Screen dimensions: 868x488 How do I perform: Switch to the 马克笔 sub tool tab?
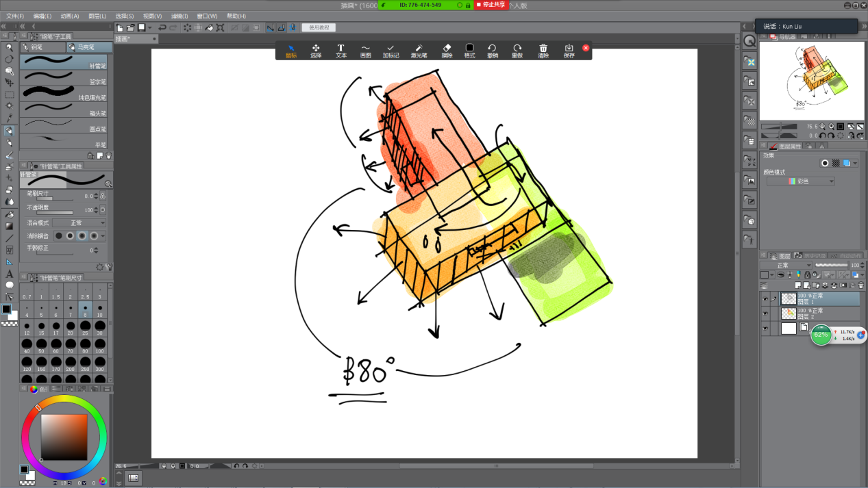(89, 47)
